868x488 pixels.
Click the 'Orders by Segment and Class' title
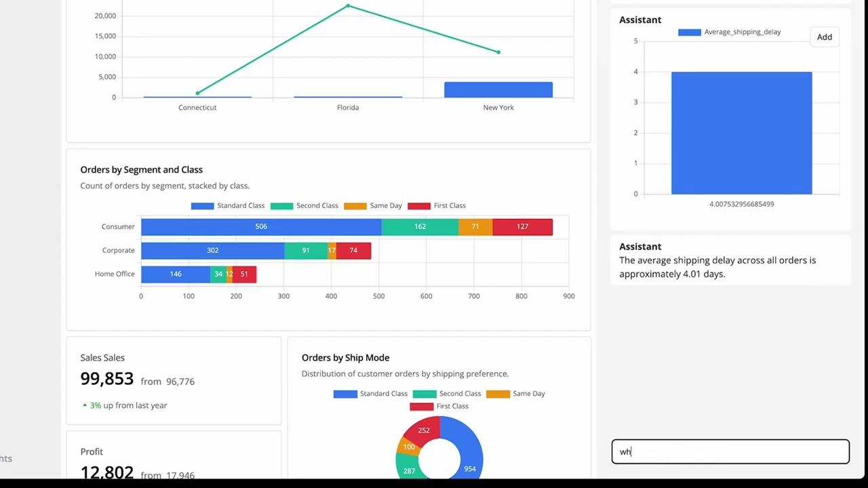pyautogui.click(x=142, y=169)
